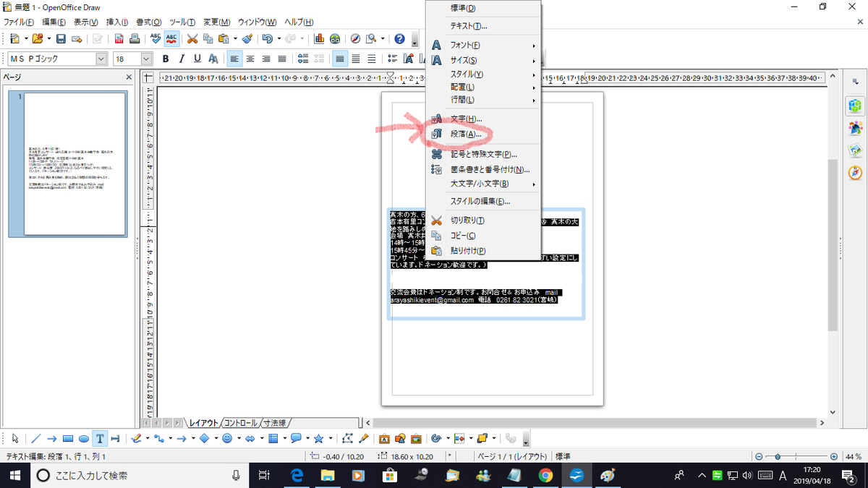Toggle underline formatting
Viewport: 868px width, 488px height.
[x=195, y=59]
